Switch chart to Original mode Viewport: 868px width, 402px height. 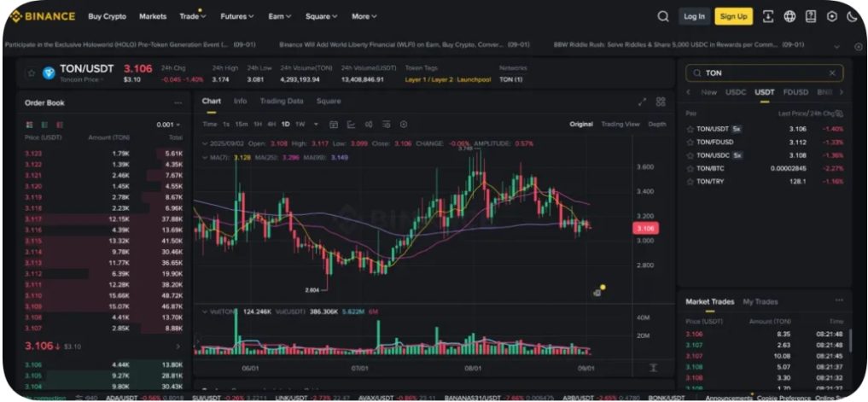(x=581, y=124)
